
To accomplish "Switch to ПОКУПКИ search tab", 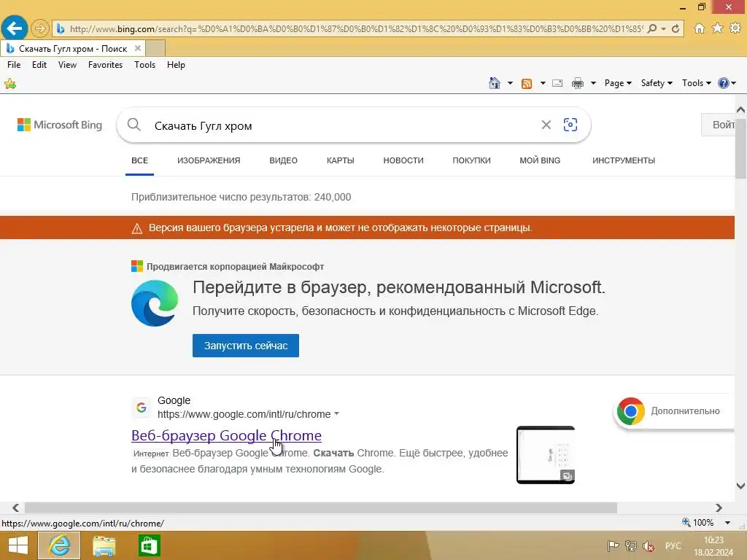I will (471, 160).
